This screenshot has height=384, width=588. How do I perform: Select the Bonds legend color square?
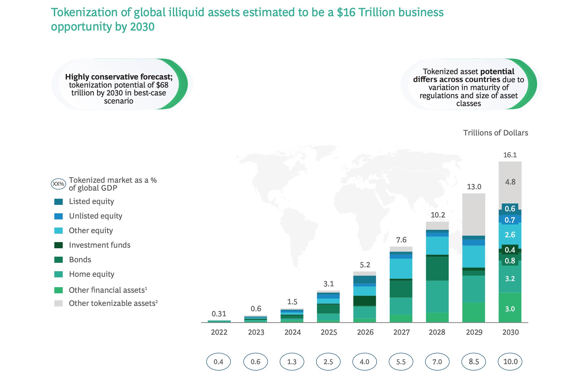click(59, 260)
